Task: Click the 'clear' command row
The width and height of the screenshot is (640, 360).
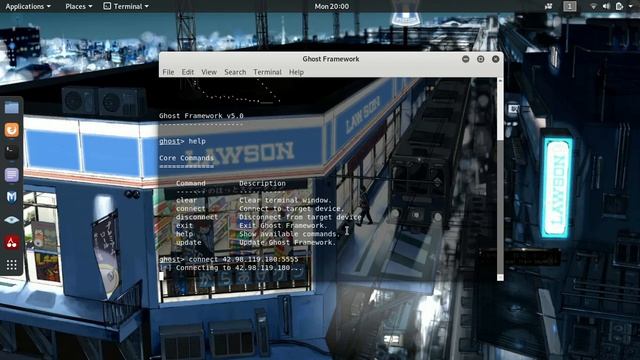Action: tap(254, 200)
